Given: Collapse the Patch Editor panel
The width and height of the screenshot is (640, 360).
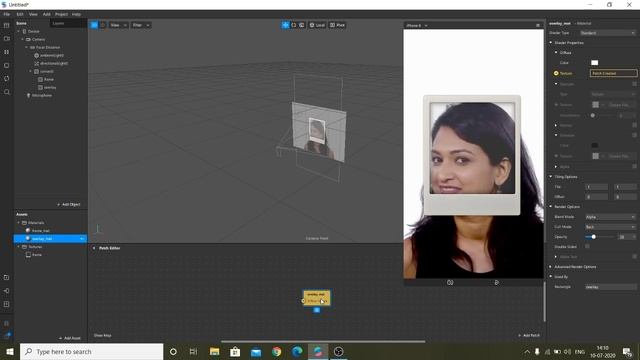Looking at the screenshot, I should [94, 248].
